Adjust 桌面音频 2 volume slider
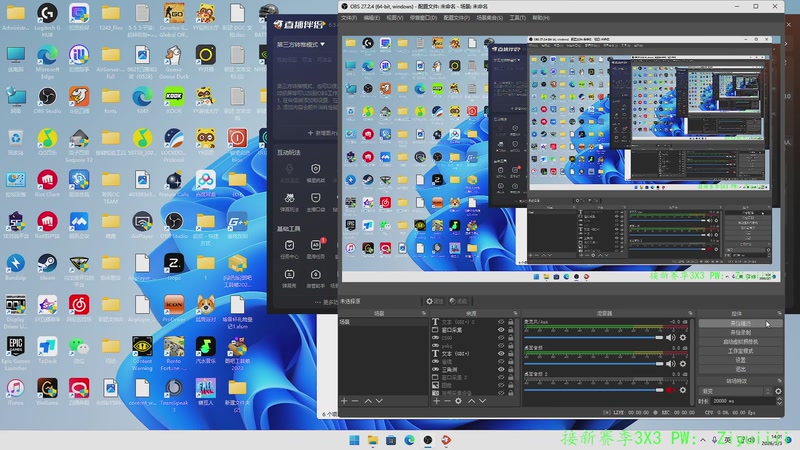Image resolution: width=800 pixels, height=450 pixels. pos(593,390)
